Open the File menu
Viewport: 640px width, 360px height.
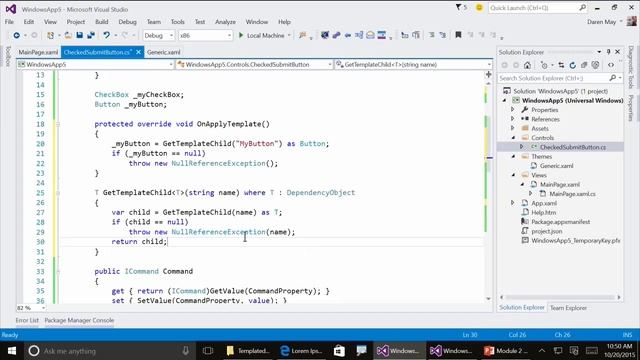click(x=9, y=22)
